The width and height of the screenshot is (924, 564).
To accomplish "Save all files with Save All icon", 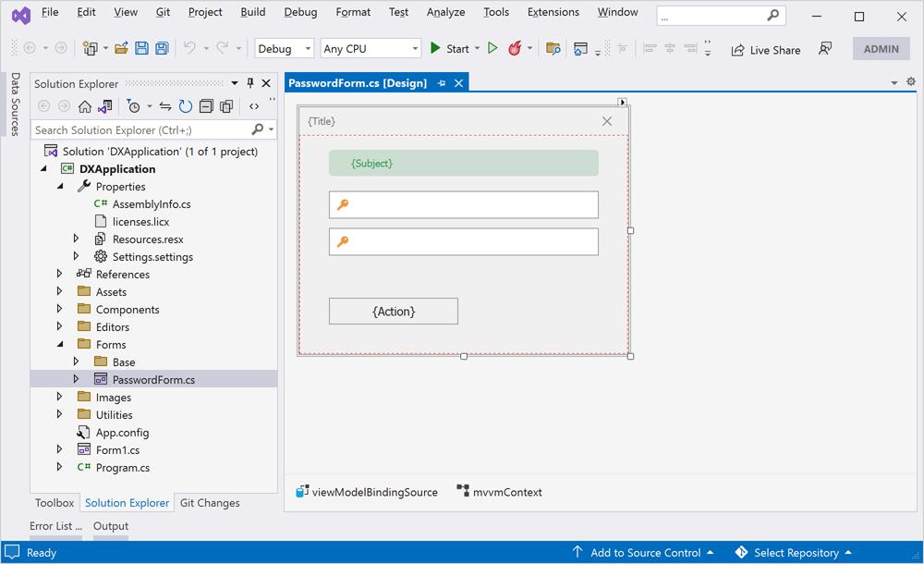I will pyautogui.click(x=163, y=47).
